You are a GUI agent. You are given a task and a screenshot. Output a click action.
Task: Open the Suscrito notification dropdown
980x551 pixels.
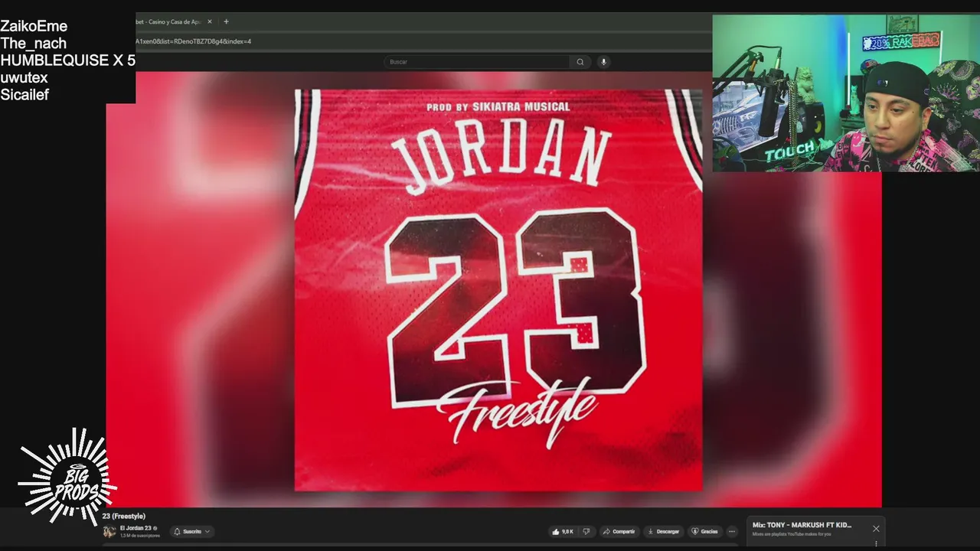(x=192, y=531)
